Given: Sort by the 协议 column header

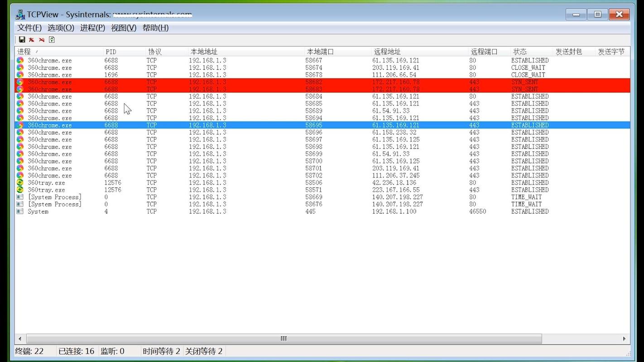Looking at the screenshot, I should pos(167,52).
